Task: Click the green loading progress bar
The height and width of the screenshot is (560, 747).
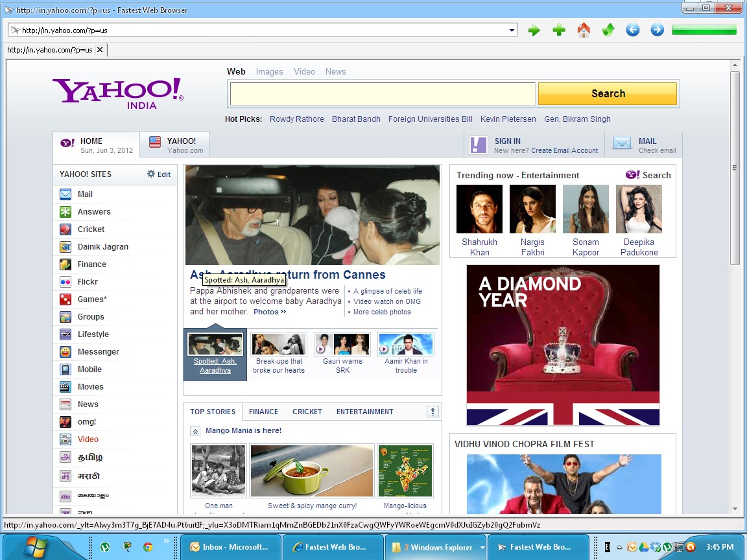Action: tap(704, 30)
